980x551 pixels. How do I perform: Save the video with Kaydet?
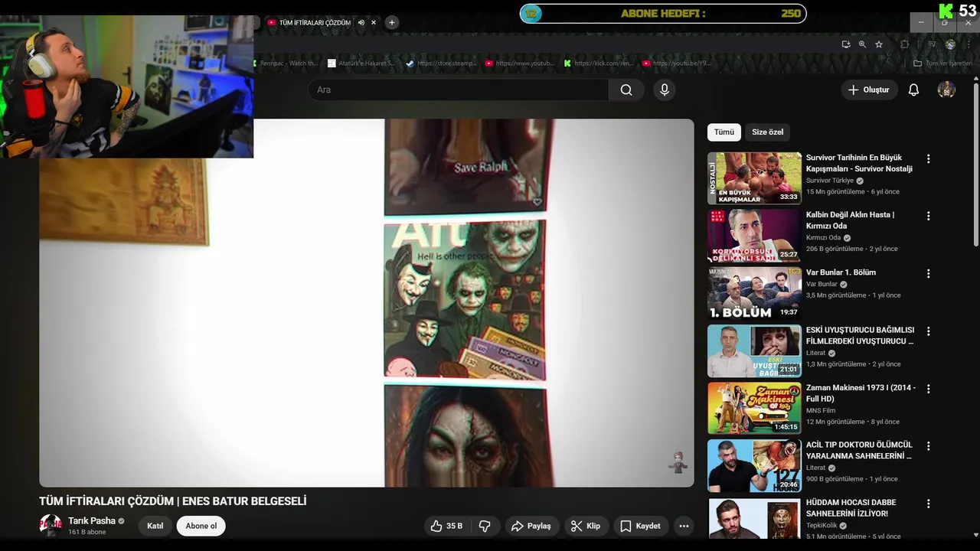640,526
